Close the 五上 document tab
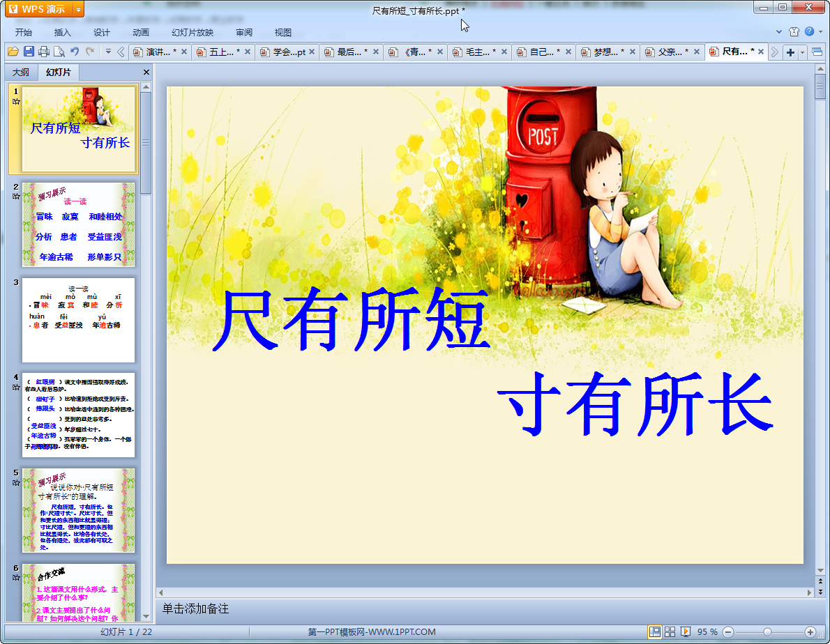 (x=247, y=52)
